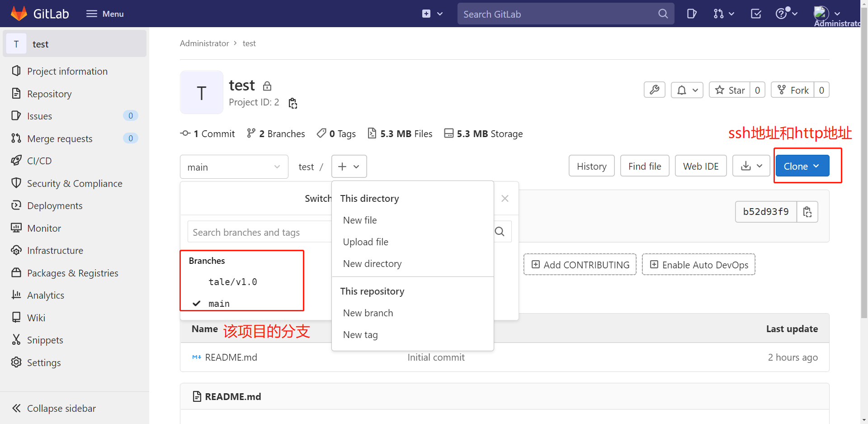Click the Merge requests icon in top bar
The image size is (868, 424).
pyautogui.click(x=719, y=14)
